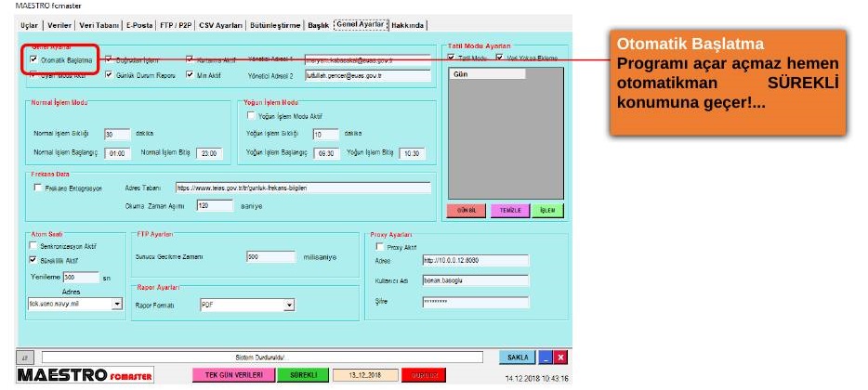Enable Yoğun İşlem Modu Aktif
The width and height of the screenshot is (868, 390).
pos(251,116)
